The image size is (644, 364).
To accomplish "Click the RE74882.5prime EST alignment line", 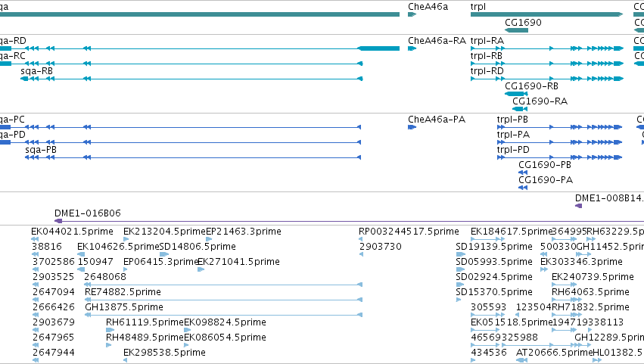I will tap(223, 300).
